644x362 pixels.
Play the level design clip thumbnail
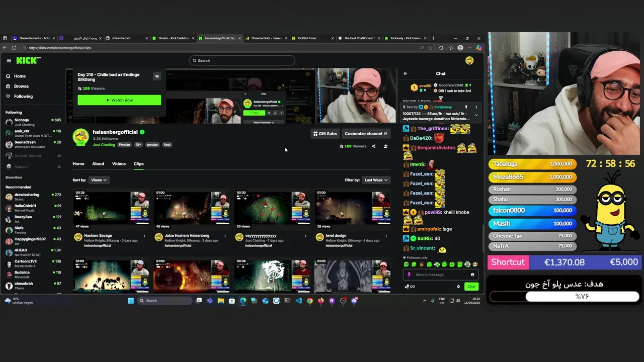coord(353,207)
